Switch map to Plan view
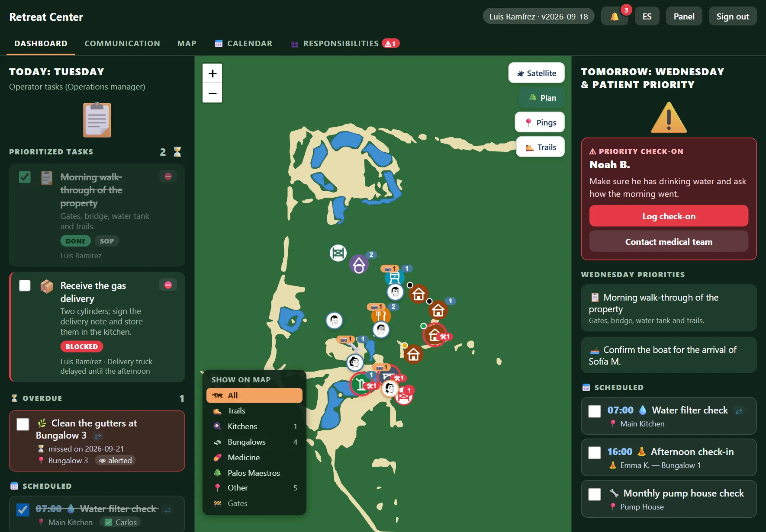 click(x=542, y=98)
